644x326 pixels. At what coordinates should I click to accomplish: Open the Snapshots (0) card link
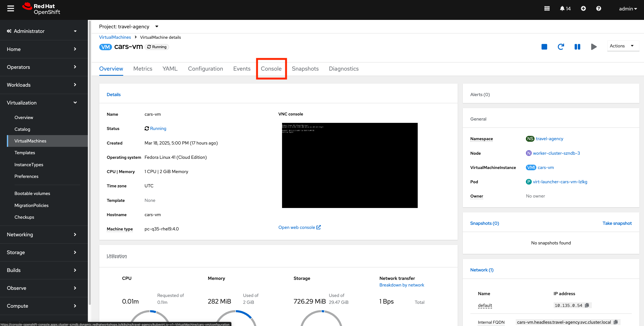[484, 223]
